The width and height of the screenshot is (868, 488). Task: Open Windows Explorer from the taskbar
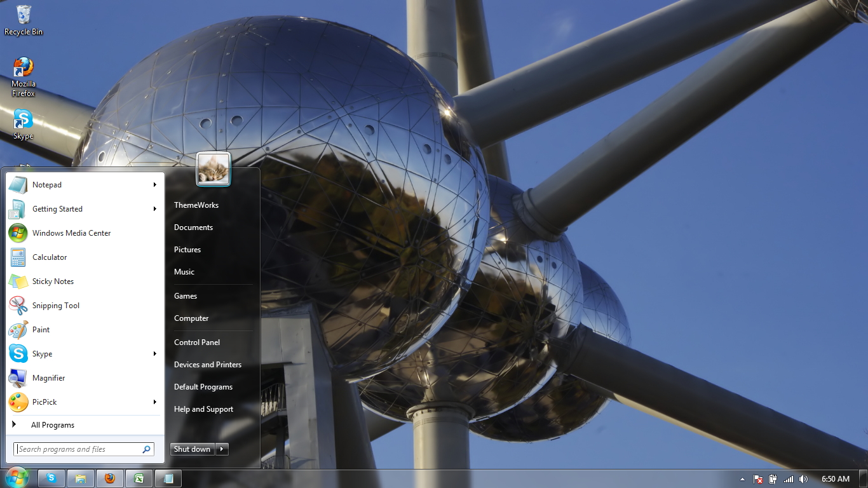pos(80,478)
